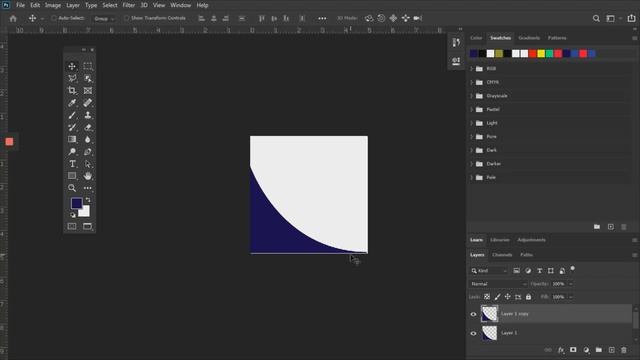Swap foreground and background colors
This screenshot has width=640, height=360.
click(x=88, y=200)
